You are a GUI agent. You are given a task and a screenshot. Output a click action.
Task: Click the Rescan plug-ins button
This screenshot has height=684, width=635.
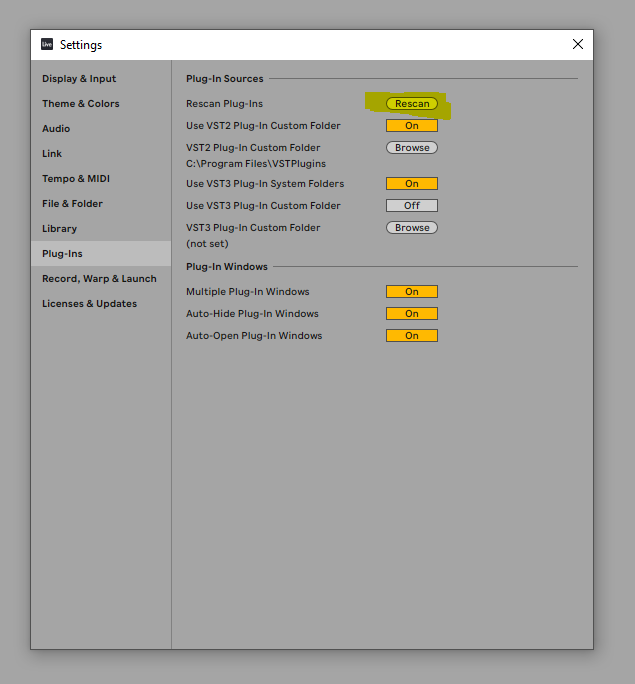(412, 103)
